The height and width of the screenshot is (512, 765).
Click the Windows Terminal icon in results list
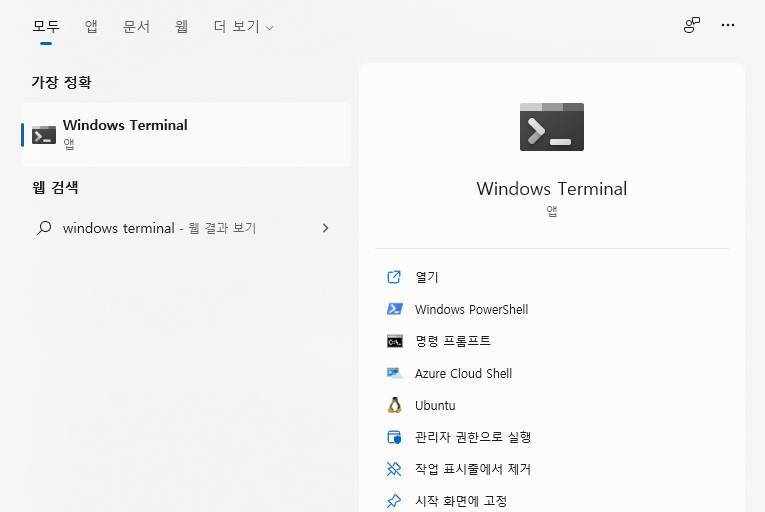coord(44,135)
